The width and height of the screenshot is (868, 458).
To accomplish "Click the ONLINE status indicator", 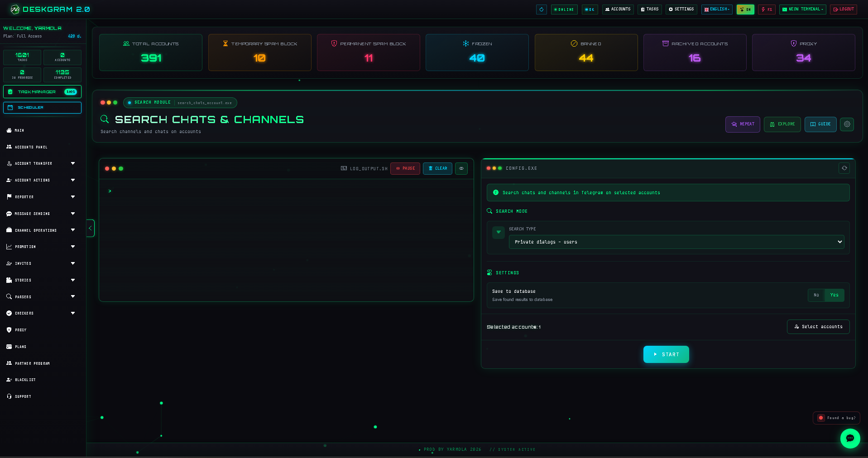I will coord(564,9).
